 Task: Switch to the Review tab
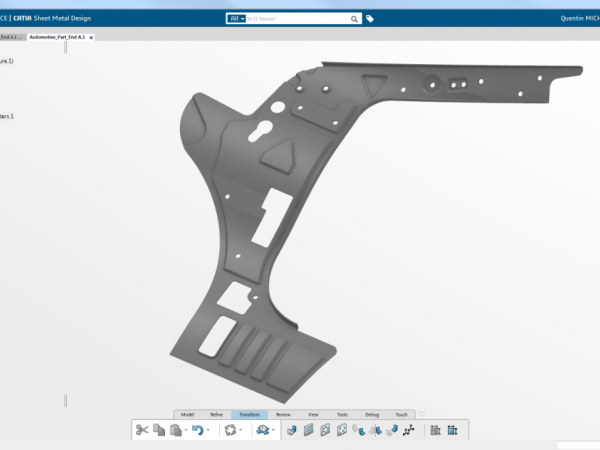click(x=283, y=414)
